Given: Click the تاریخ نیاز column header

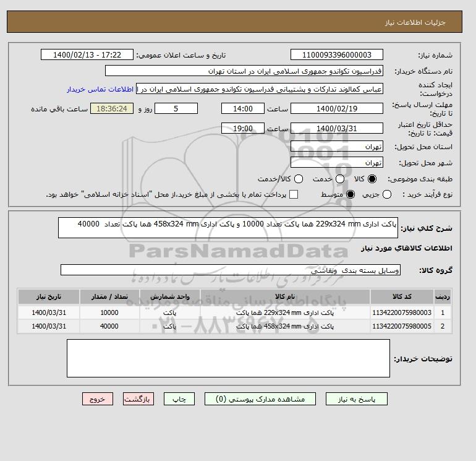Looking at the screenshot, I should (x=49, y=296).
